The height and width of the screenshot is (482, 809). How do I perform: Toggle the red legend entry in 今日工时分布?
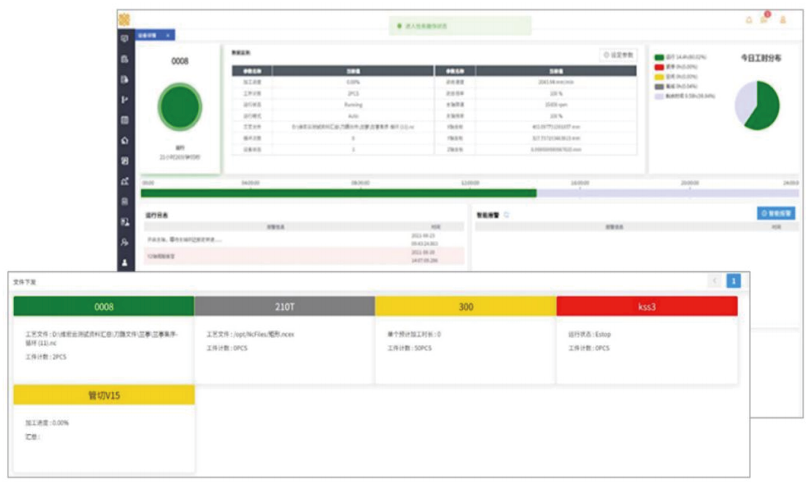point(676,67)
